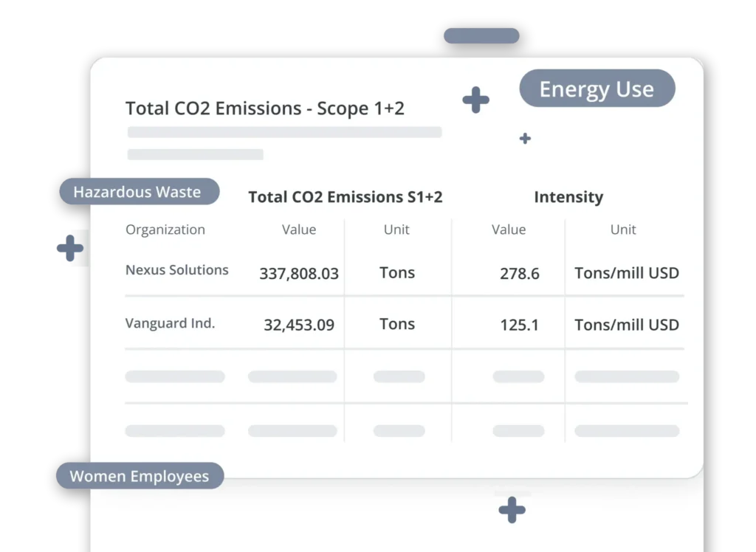Click the plus icon below the card bottom
Viewport: 756px width, 552px height.
point(512,510)
